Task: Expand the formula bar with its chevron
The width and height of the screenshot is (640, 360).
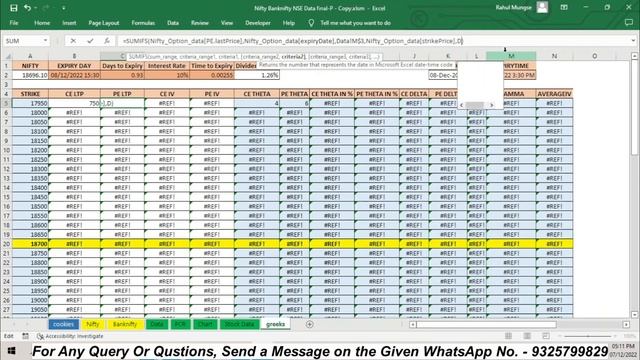Action: coord(633,41)
